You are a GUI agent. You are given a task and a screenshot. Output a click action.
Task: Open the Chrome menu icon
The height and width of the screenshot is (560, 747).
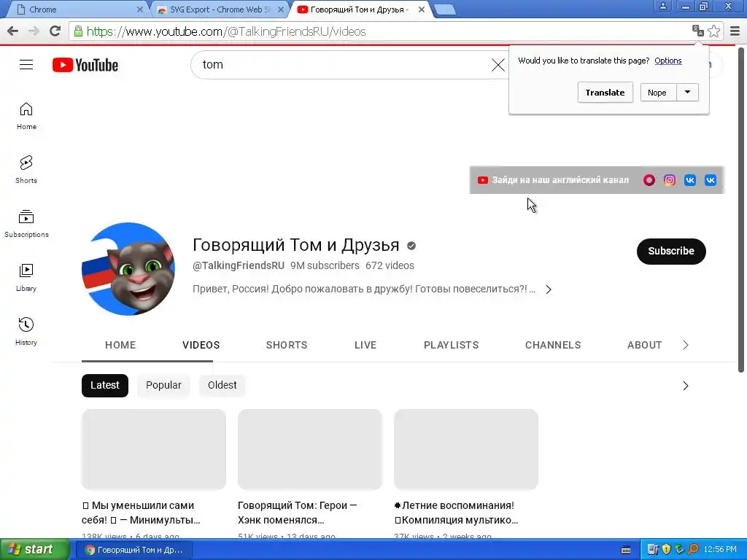tap(735, 31)
